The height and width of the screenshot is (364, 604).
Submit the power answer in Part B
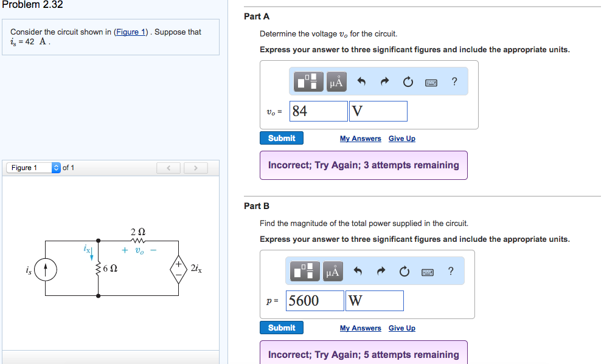coord(281,328)
